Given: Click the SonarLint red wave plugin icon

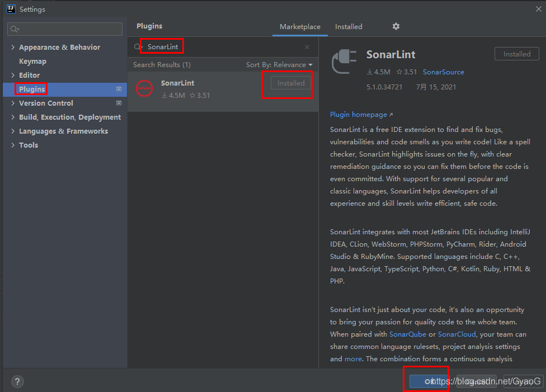Looking at the screenshot, I should coord(144,88).
